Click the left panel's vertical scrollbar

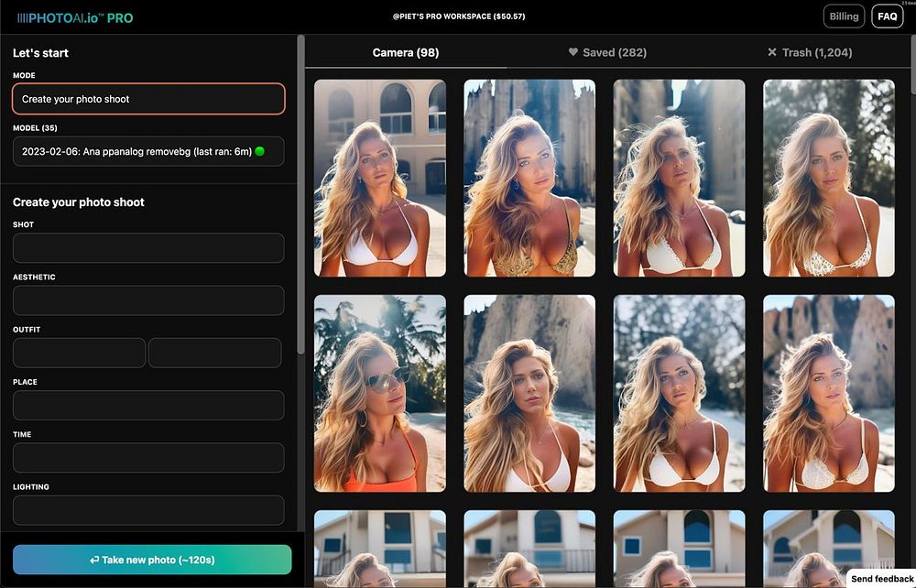[x=300, y=194]
